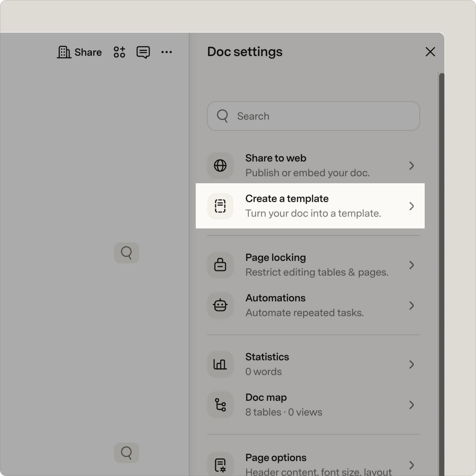Click the upper search button on the page
Viewport: 476px width, 476px height.
(x=126, y=253)
